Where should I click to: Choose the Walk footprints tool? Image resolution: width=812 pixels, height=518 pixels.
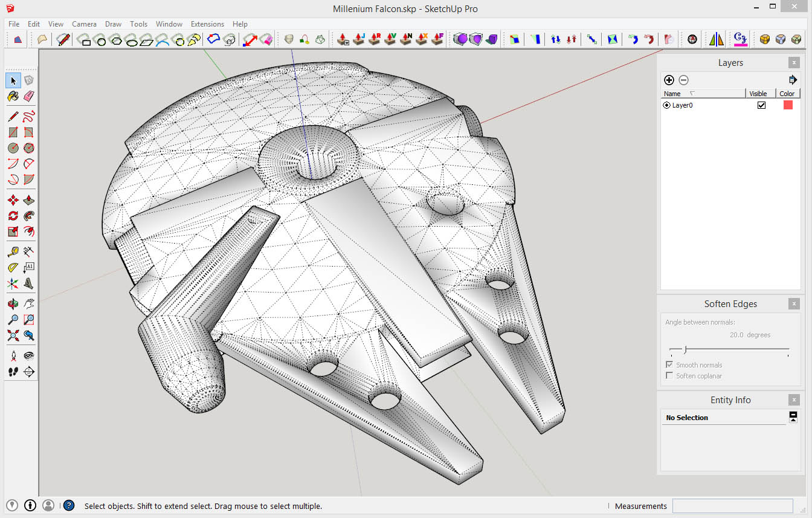(13, 372)
